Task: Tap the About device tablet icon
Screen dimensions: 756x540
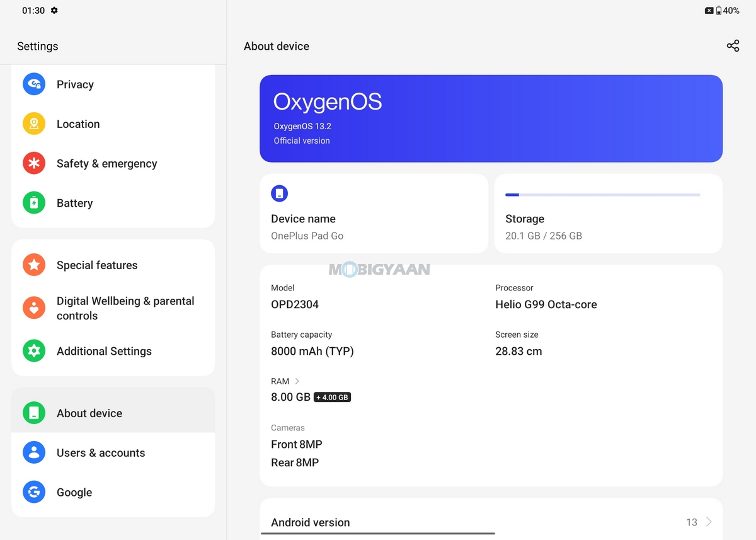Action: pyautogui.click(x=34, y=413)
